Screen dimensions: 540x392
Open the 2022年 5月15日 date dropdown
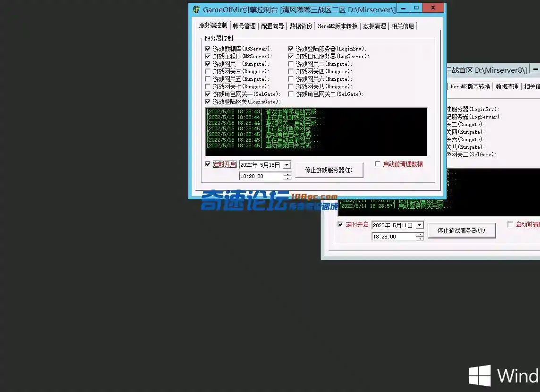287,165
